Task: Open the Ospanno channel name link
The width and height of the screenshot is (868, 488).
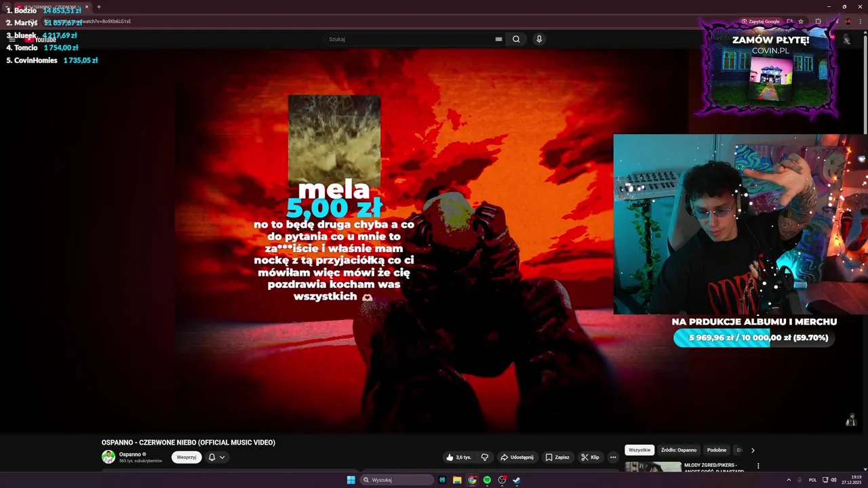Action: coord(130,454)
